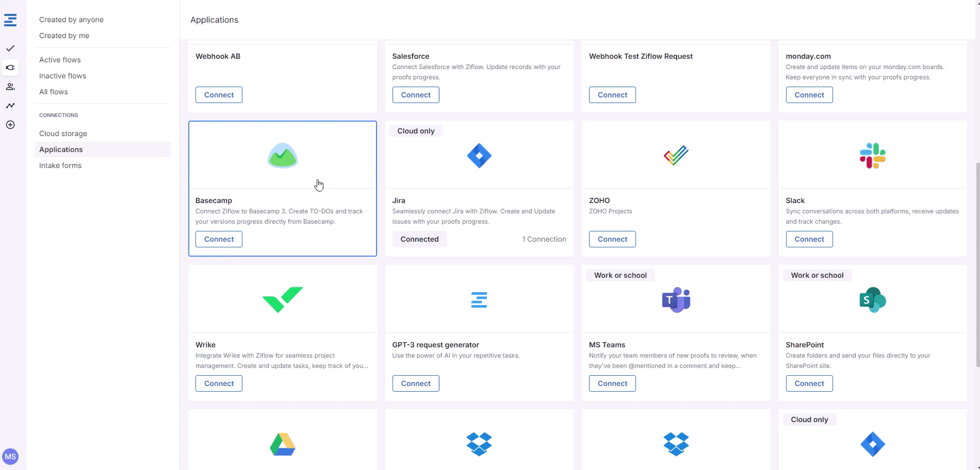The width and height of the screenshot is (980, 470).
Task: Open the analytics trend line icon
Action: click(10, 106)
